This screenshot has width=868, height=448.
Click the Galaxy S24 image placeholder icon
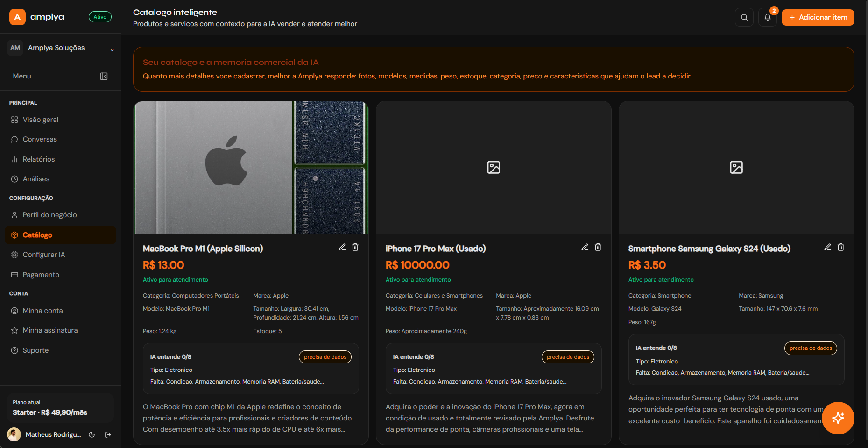(736, 167)
